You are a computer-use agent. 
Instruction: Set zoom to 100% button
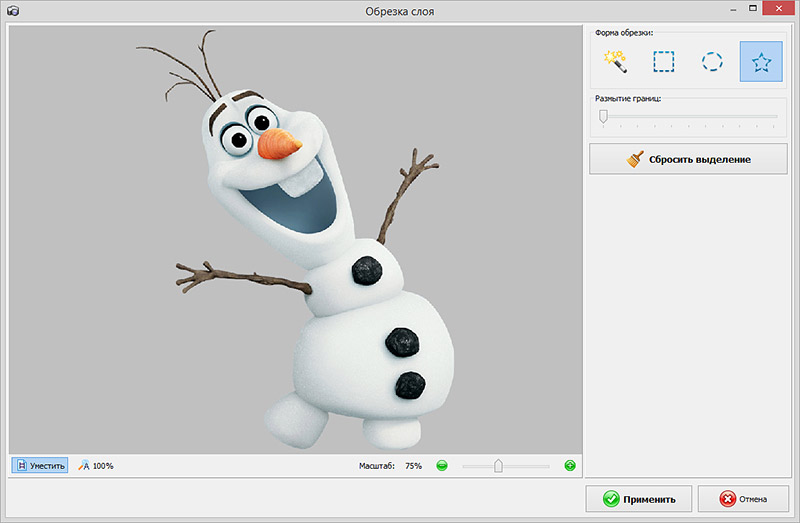[x=96, y=465]
